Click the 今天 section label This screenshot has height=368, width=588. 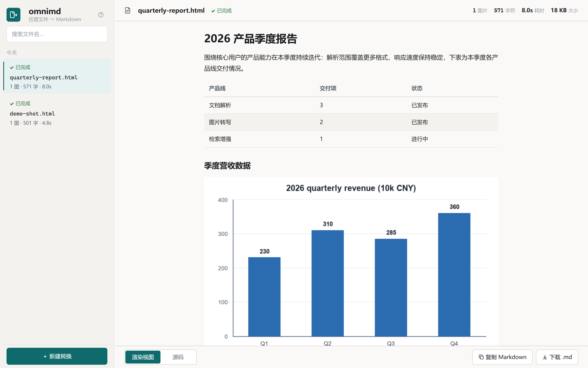[12, 53]
